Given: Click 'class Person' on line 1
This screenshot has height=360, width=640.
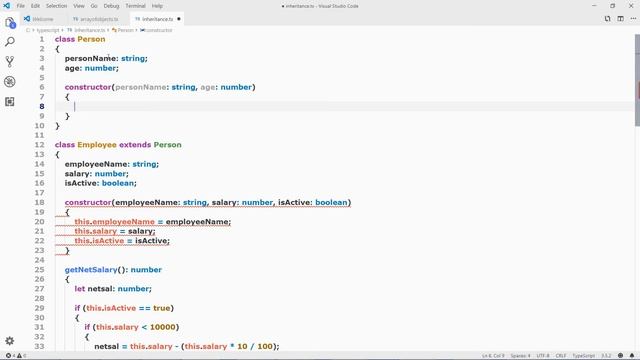Looking at the screenshot, I should (80, 39).
